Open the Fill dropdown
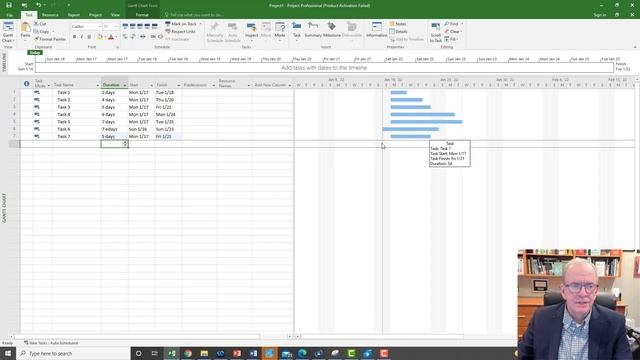The width and height of the screenshot is (640, 360). tap(451, 39)
